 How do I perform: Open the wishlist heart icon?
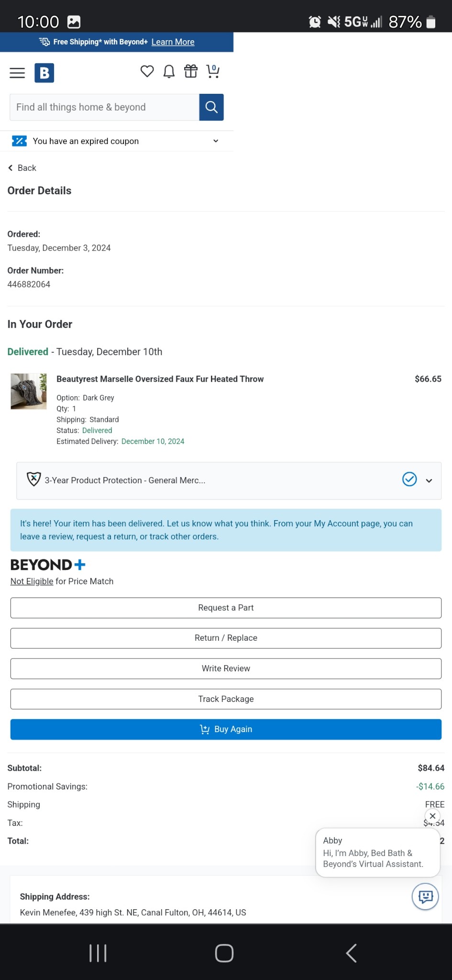(x=147, y=71)
